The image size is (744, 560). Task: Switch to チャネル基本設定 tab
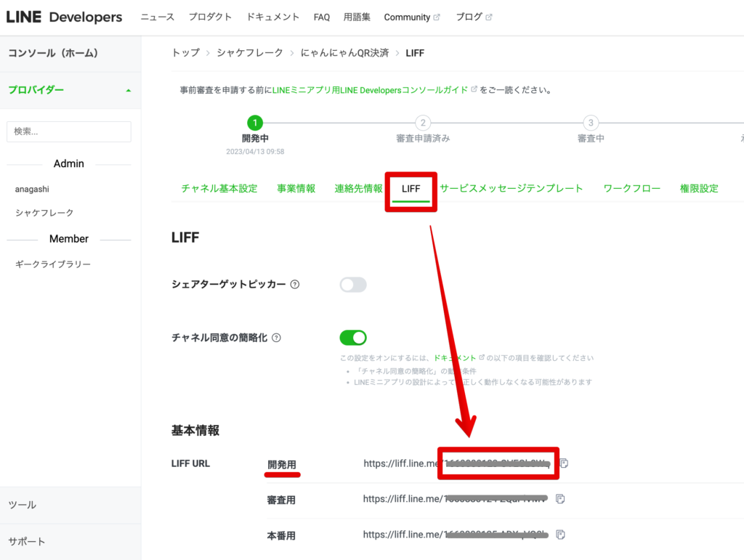click(x=219, y=189)
